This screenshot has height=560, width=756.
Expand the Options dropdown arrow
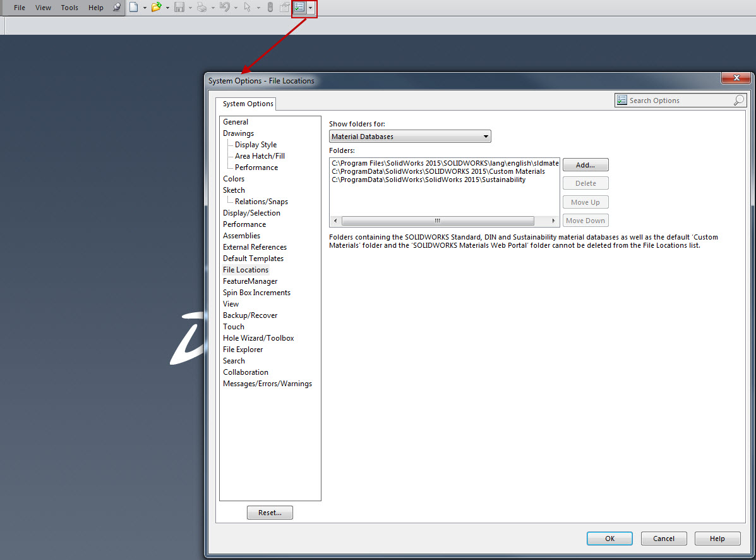pos(311,8)
